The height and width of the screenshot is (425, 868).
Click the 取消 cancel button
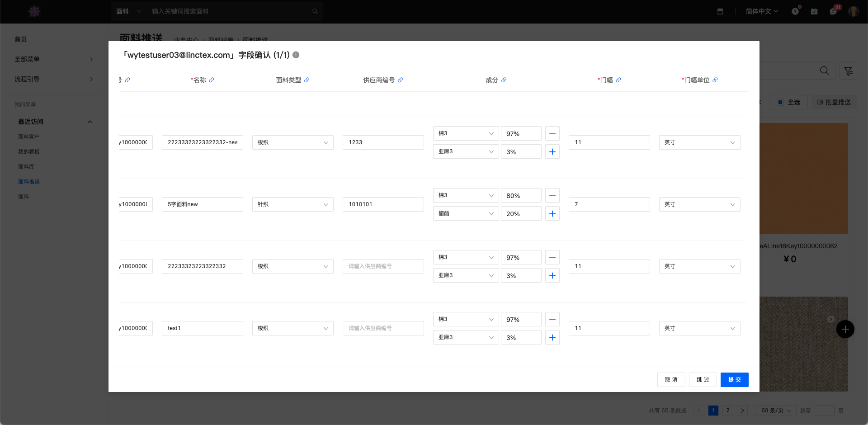pos(671,380)
